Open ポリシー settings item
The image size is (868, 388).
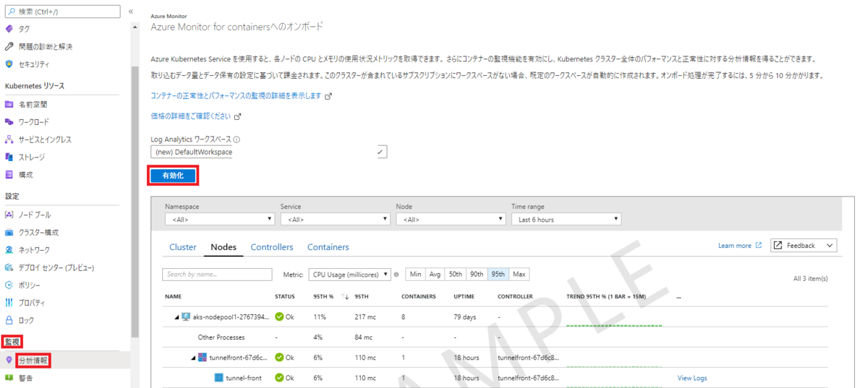coord(30,285)
